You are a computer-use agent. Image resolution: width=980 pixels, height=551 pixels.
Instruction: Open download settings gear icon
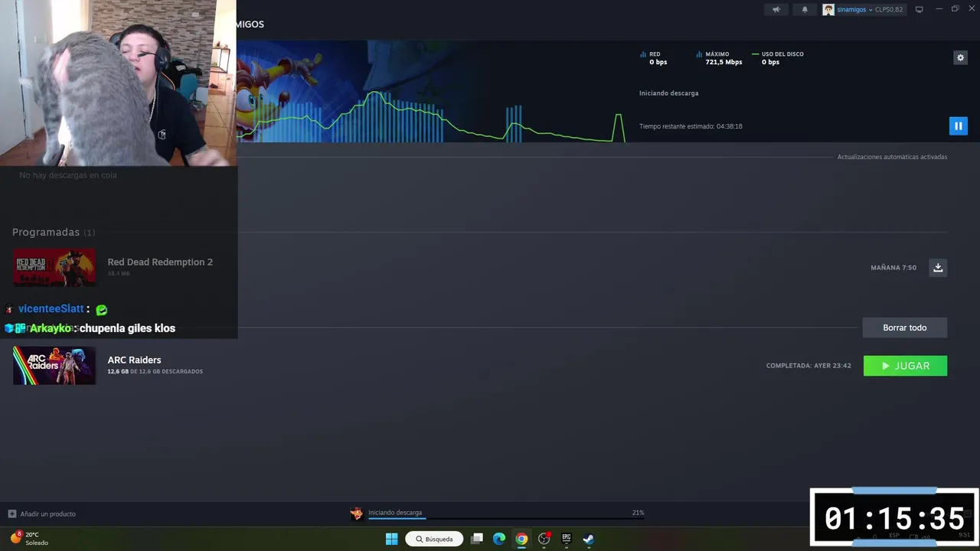click(x=960, y=57)
